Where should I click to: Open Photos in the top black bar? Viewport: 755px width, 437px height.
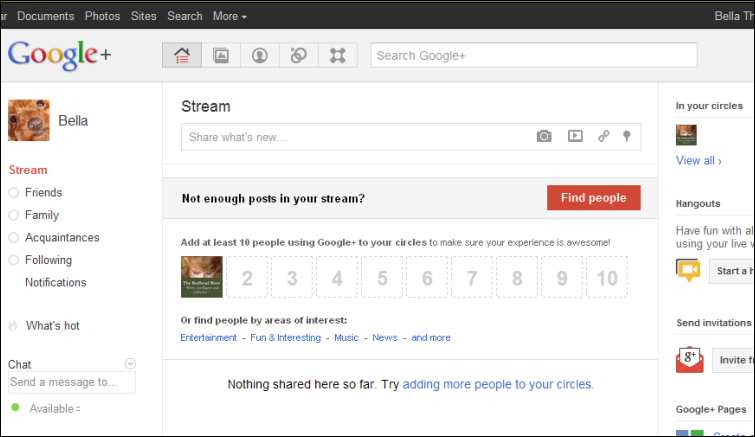[103, 16]
